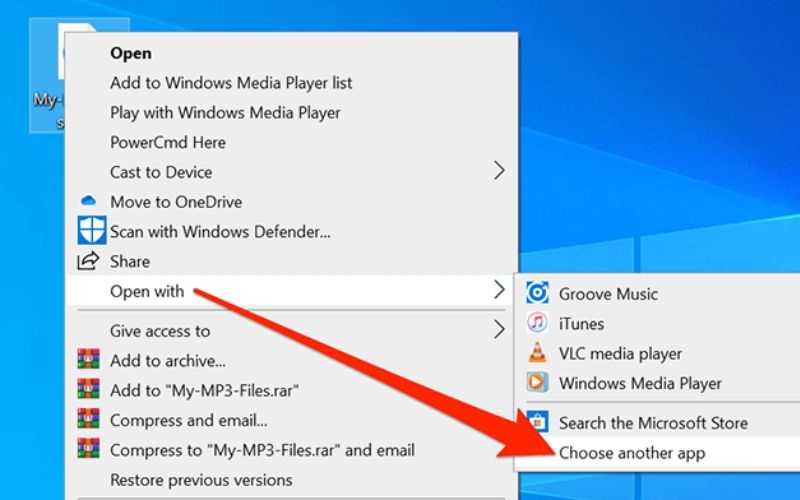Click the iTunes app icon
Screen dimensions: 800x500
point(537,322)
